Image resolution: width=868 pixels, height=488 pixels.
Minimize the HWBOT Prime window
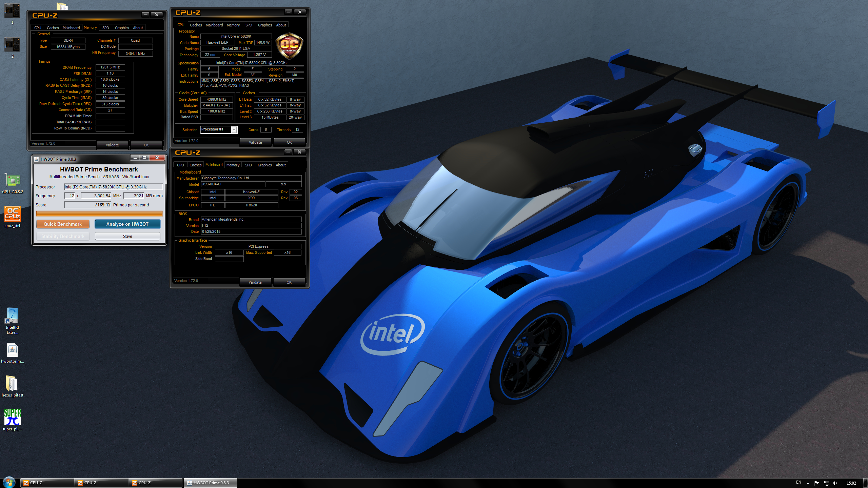(135, 158)
